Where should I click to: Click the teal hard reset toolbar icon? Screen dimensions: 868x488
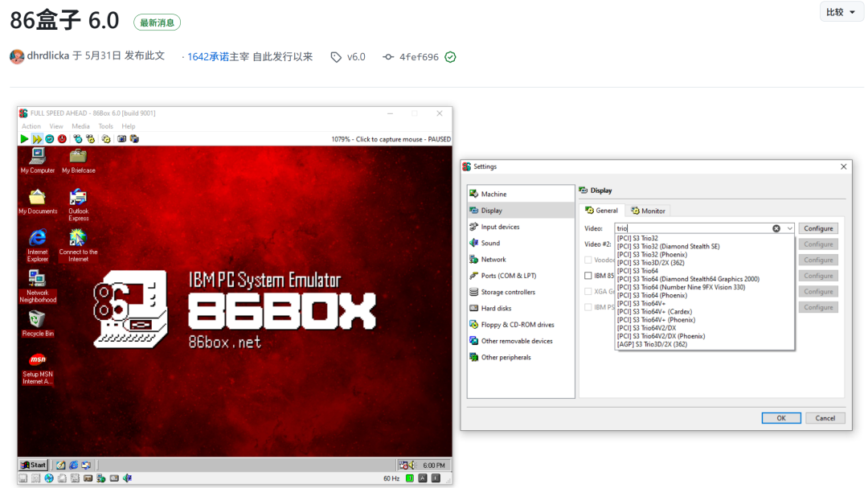[x=49, y=139]
